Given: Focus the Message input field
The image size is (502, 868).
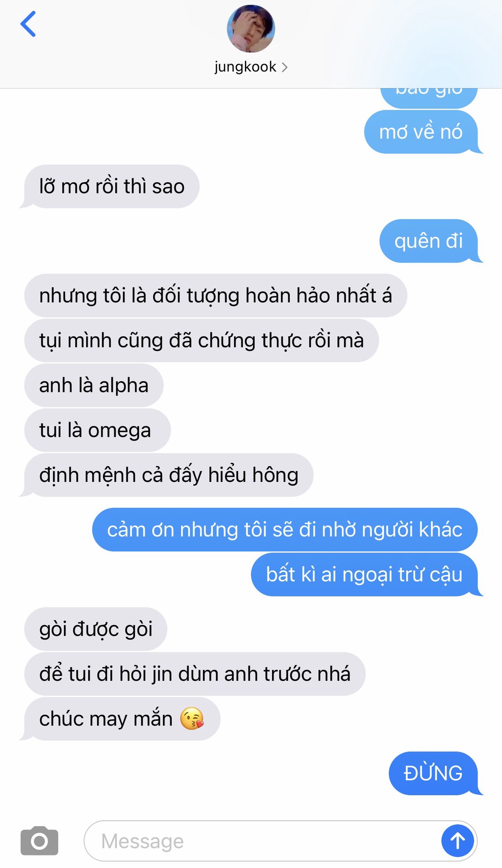Looking at the screenshot, I should 262,841.
